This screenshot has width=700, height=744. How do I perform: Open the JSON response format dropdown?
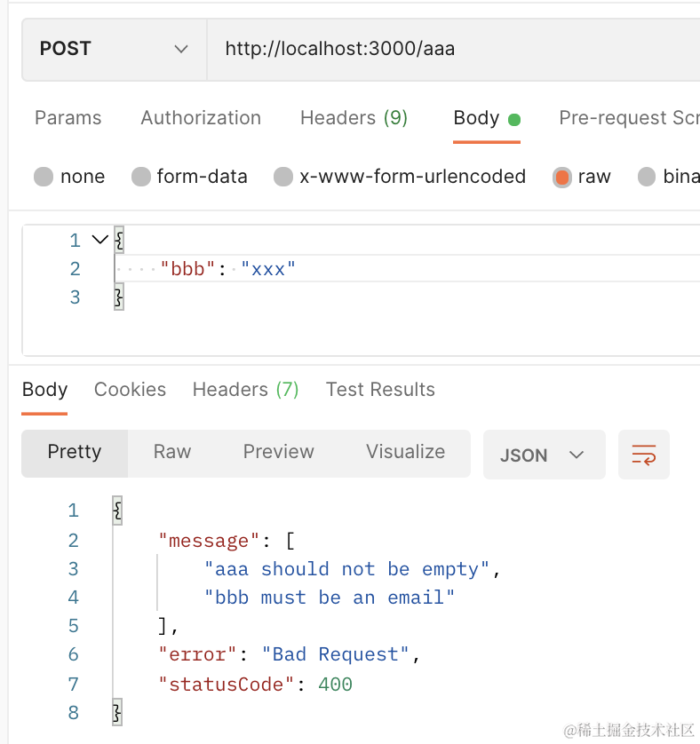543,455
